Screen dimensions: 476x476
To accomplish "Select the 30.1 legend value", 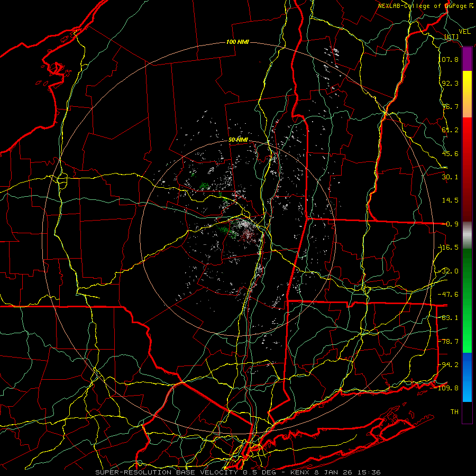I will point(450,177).
